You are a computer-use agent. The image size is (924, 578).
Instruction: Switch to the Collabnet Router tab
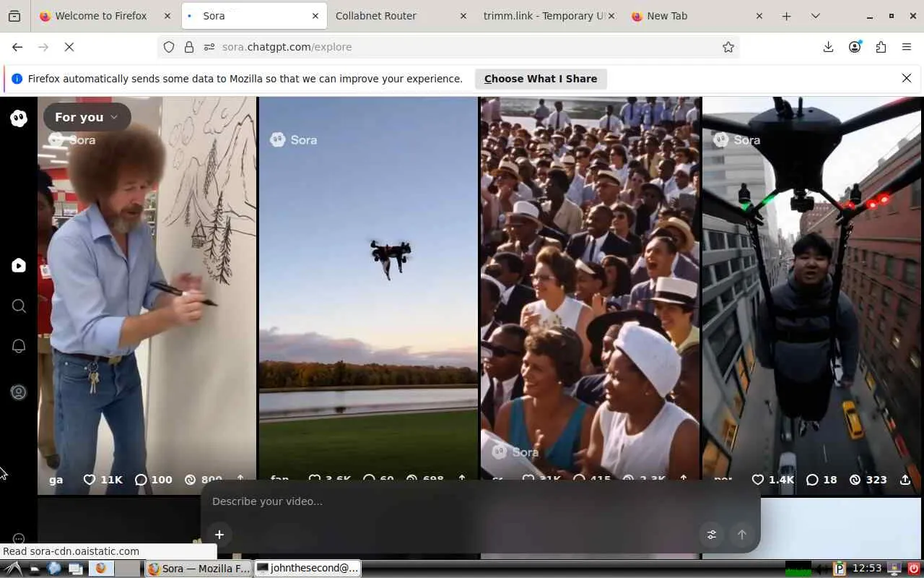click(x=401, y=16)
